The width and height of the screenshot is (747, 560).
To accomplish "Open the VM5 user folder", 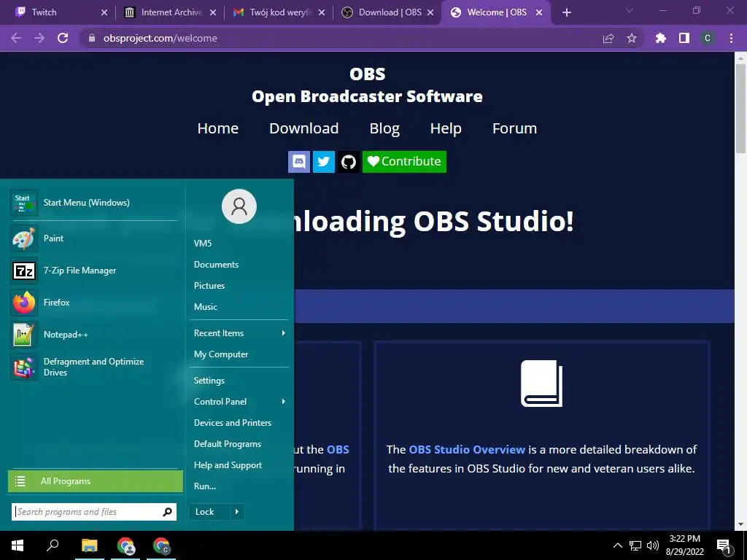I will (203, 244).
